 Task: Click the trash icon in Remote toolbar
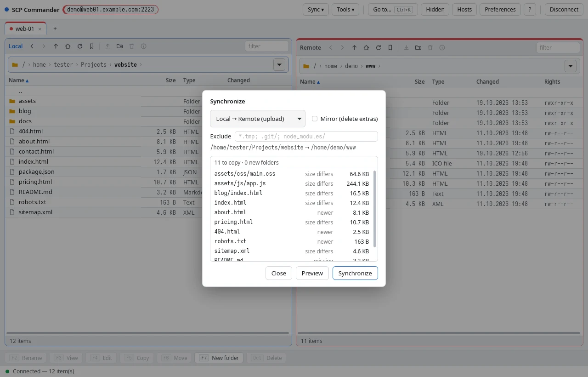click(430, 47)
